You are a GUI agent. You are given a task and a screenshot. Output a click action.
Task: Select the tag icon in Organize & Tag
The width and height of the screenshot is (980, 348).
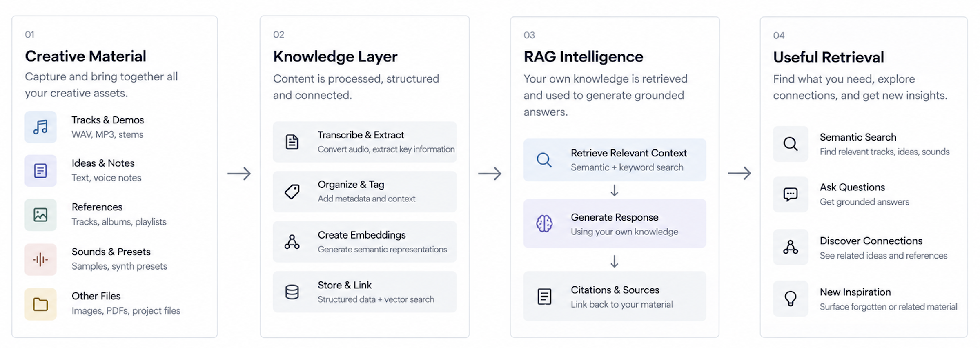292,192
